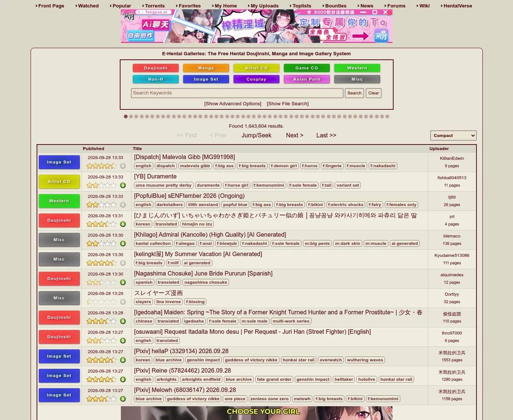Viewport: 513px width, 420px height.
Task: Click torrent icon for Khilago Admiral gallery
Action: pos(123,243)
